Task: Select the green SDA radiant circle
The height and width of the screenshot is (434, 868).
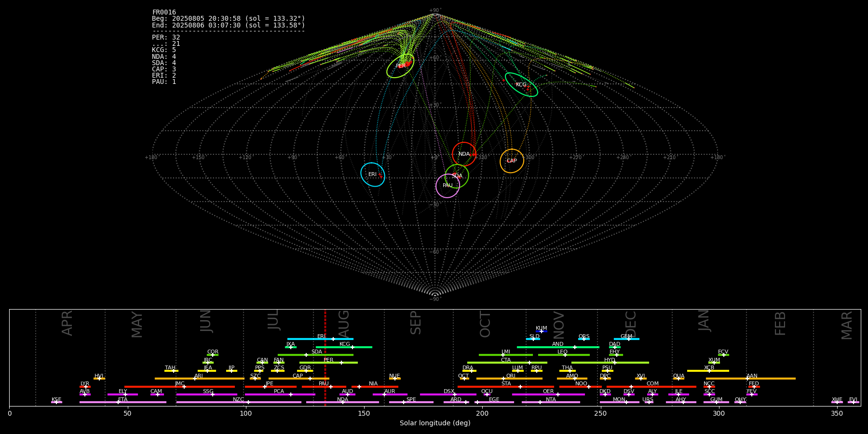Action: pyautogui.click(x=457, y=176)
